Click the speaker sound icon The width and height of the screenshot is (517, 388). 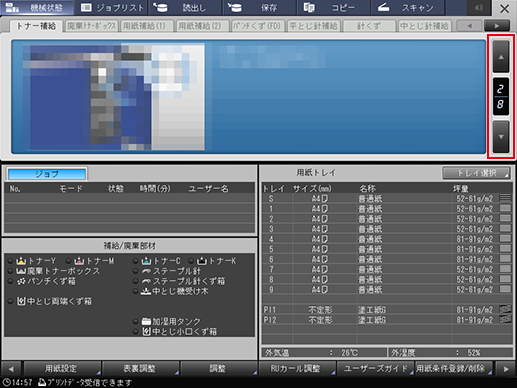[x=479, y=8]
